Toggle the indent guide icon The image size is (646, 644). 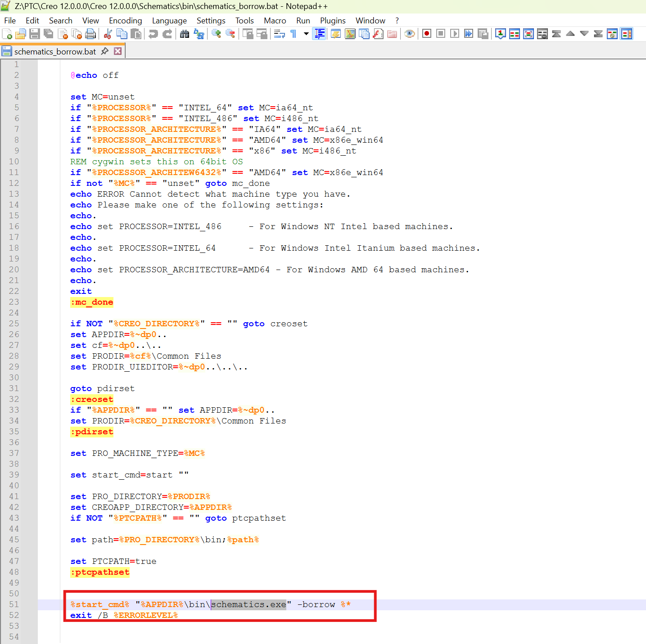320,34
